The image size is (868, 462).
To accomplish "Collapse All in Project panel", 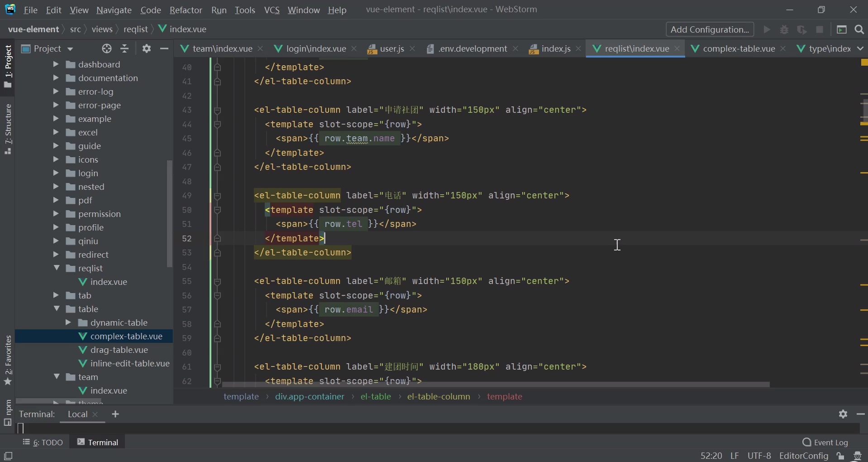I will (124, 48).
